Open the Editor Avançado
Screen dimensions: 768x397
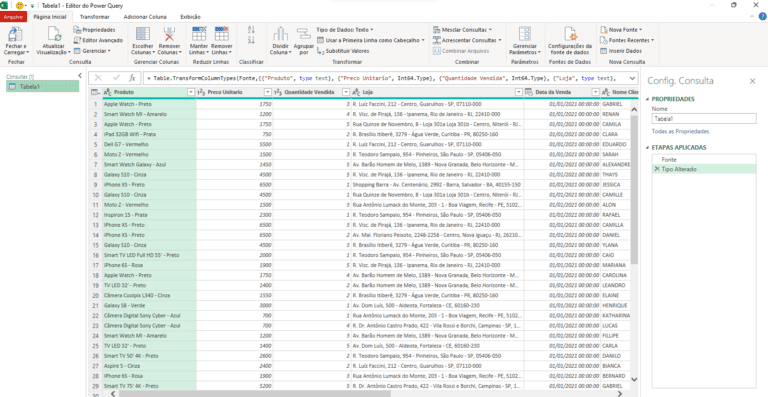[98, 40]
